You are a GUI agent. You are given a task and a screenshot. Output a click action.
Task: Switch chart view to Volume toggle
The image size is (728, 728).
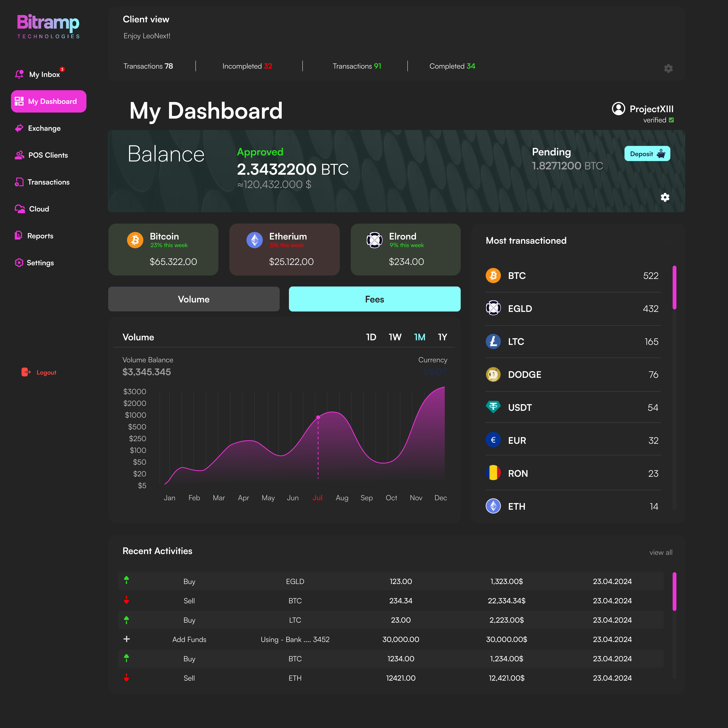pyautogui.click(x=194, y=299)
